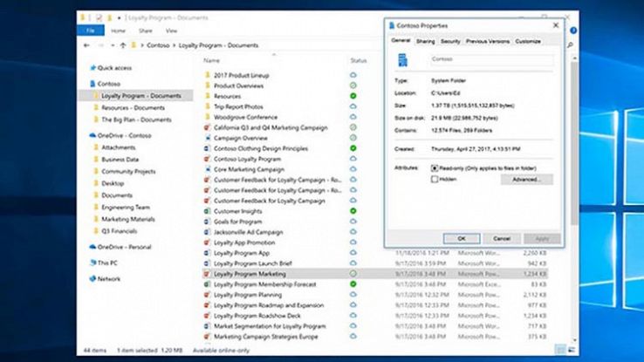Select Marketing Materials in the sidebar
Screen dimensions: 644x362
coord(128,219)
